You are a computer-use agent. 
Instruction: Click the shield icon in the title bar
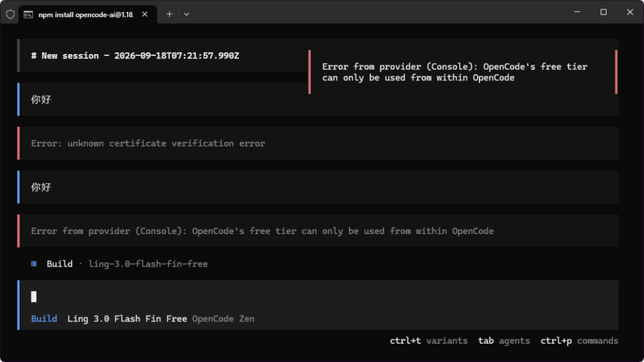pos(10,14)
